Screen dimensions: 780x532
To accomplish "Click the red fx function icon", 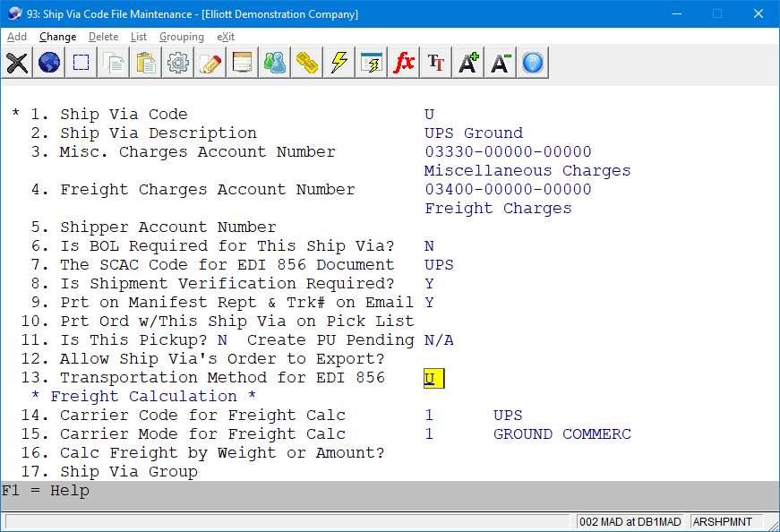I will pos(403,63).
